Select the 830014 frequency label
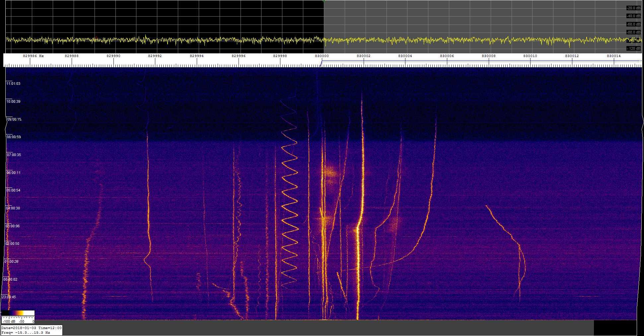 (x=614, y=56)
